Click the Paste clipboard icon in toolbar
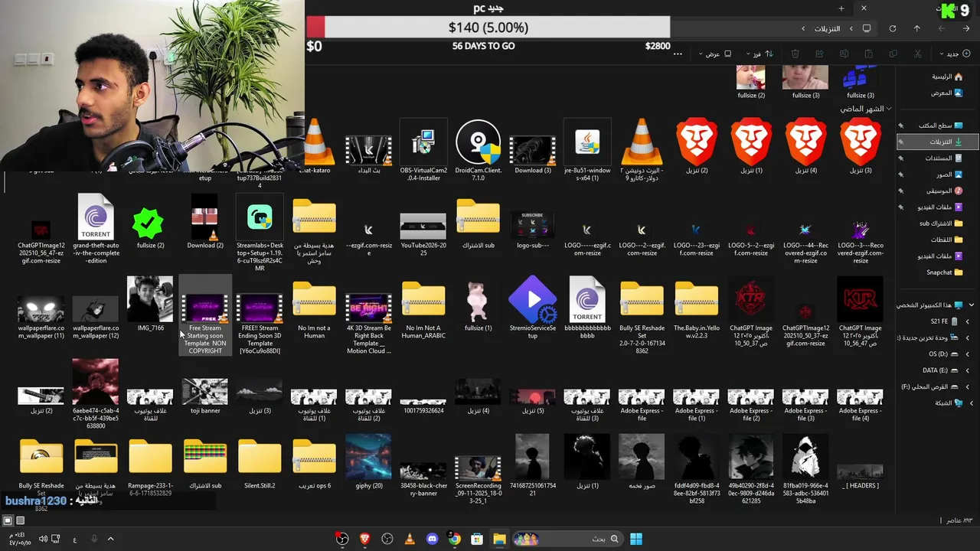Screen dimensions: 980x551 [868, 54]
